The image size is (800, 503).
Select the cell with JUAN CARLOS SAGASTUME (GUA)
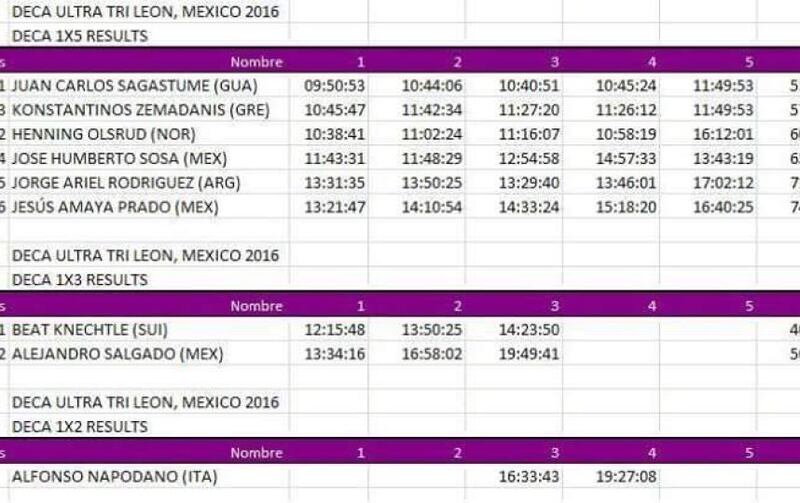(149, 85)
